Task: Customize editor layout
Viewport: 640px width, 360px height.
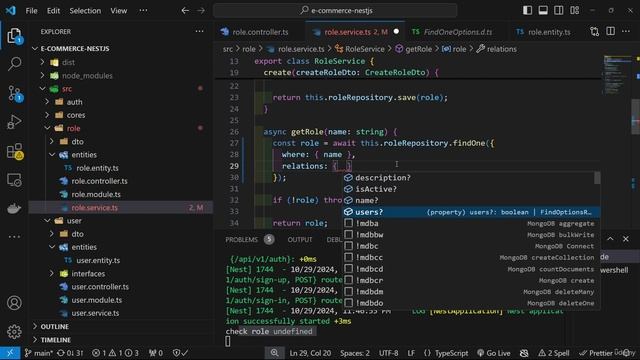Action: coord(575,10)
